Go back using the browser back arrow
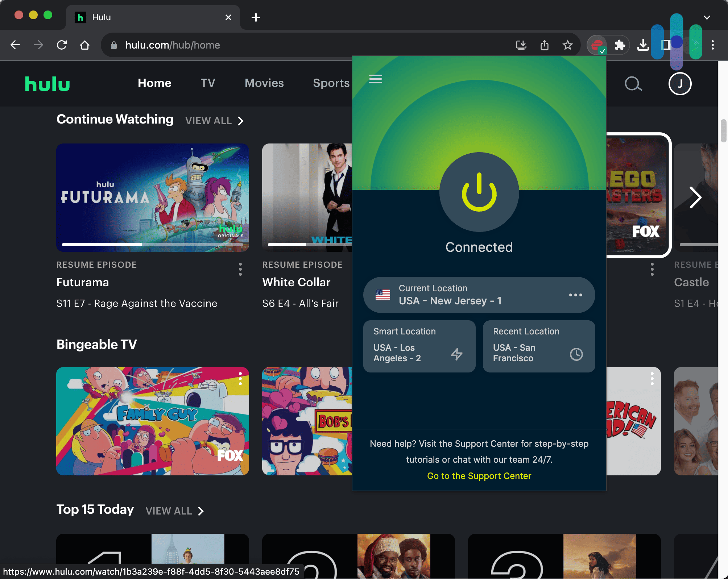Viewport: 728px width, 579px height. [15, 45]
